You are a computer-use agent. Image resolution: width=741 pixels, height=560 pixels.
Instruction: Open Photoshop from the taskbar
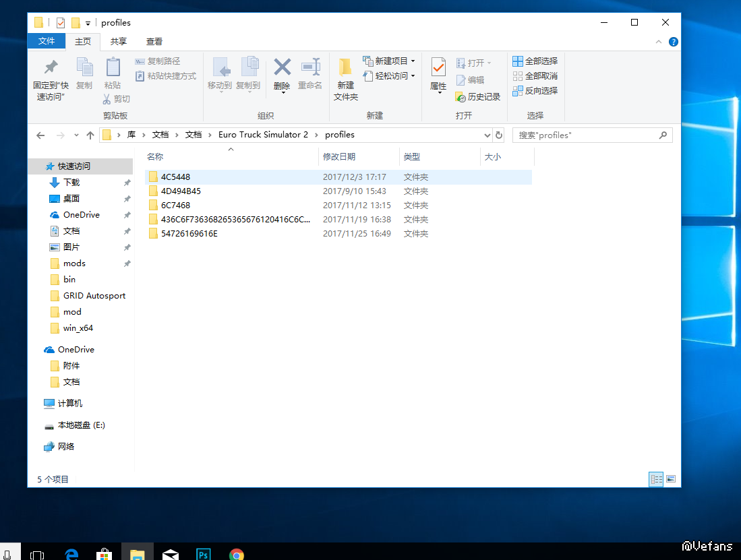pyautogui.click(x=203, y=554)
